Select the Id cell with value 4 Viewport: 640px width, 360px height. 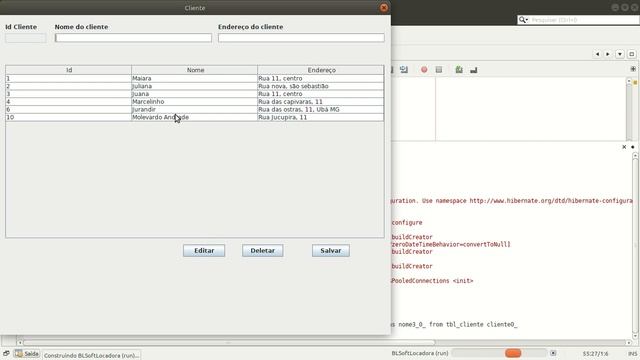coord(69,102)
